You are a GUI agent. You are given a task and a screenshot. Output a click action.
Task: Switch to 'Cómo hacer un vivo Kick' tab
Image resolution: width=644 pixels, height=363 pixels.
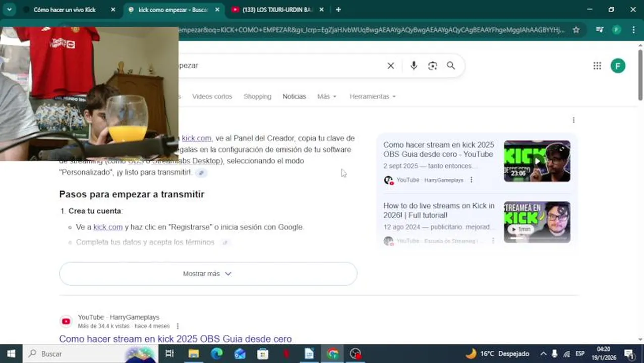tap(65, 10)
